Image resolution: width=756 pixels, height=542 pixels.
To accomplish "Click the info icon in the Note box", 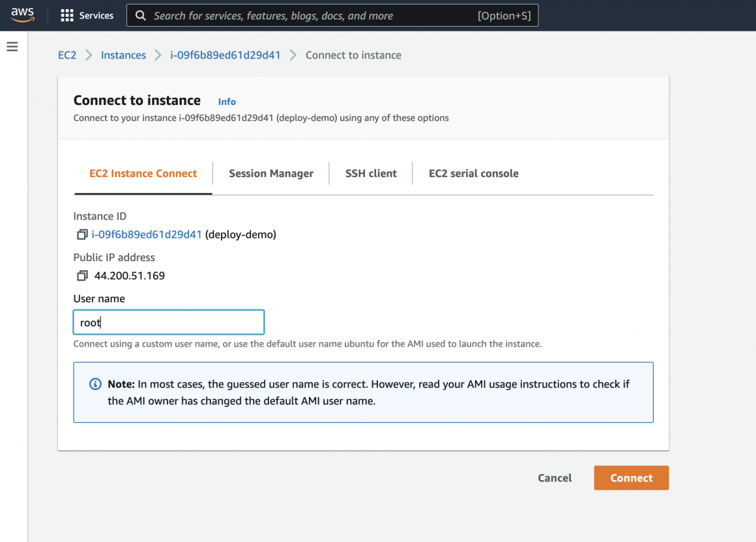I will [x=95, y=384].
